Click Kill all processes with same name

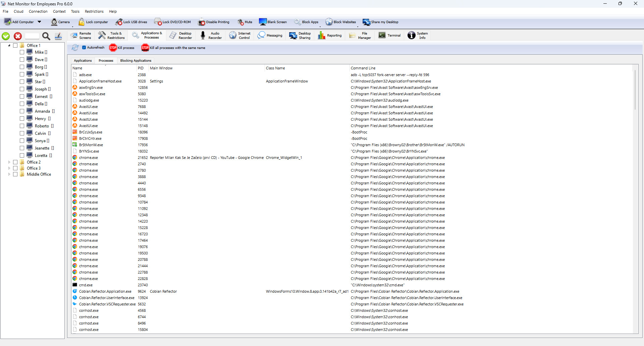point(145,48)
